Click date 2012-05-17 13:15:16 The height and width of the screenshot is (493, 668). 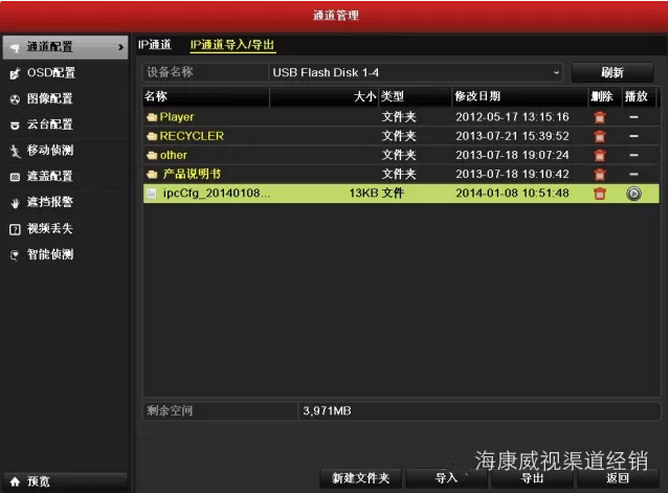[x=512, y=117]
